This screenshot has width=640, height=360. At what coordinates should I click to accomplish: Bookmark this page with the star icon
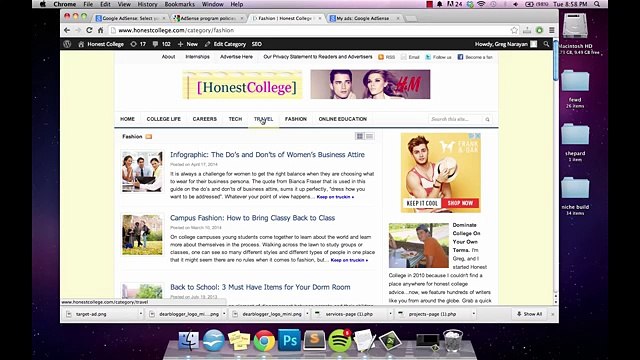(514, 30)
